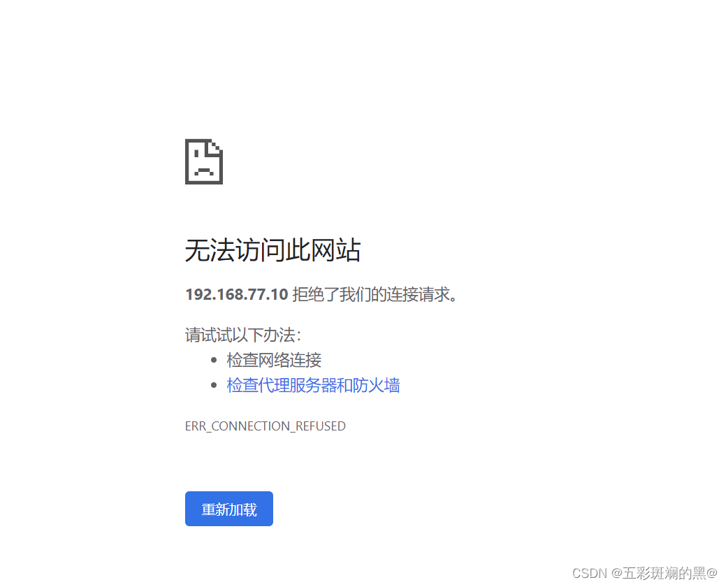The image size is (728, 587).
Task: Click the 检查网络连接 suggestion item
Action: tap(274, 360)
